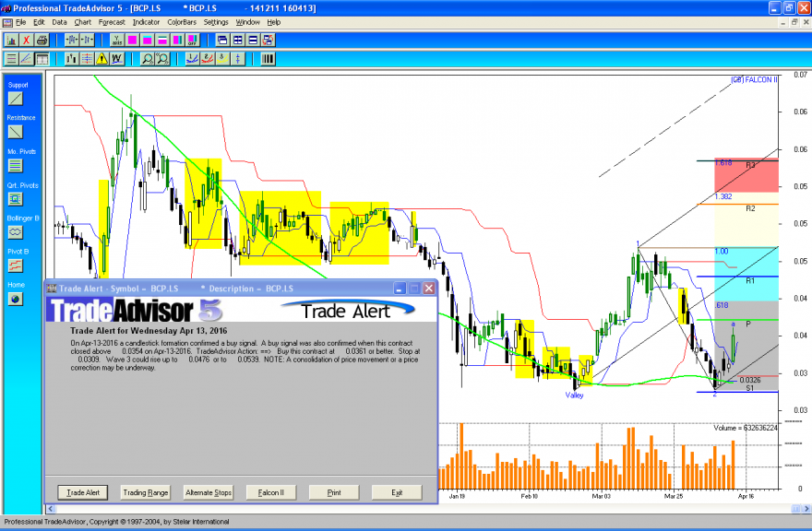Click the W wave icon
This screenshot has height=531, width=812.
(117, 59)
